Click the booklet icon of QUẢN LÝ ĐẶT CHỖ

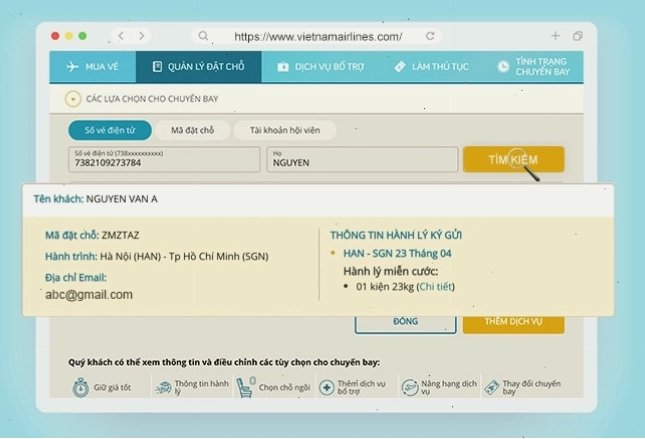click(157, 67)
